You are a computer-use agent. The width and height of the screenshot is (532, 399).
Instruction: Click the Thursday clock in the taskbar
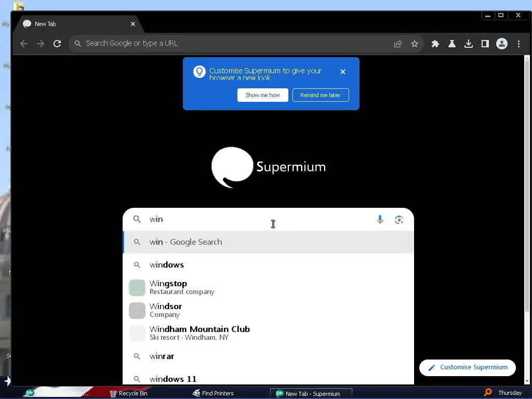[510, 393]
